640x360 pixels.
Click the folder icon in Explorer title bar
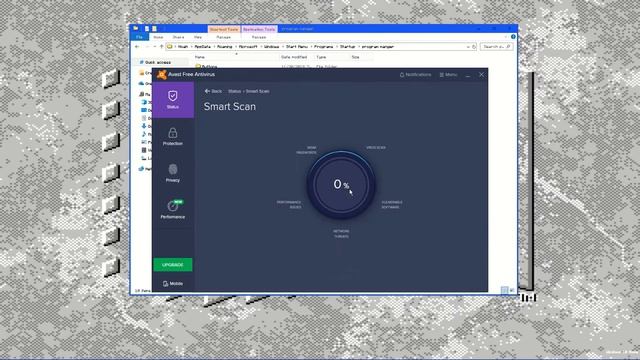[x=136, y=29]
